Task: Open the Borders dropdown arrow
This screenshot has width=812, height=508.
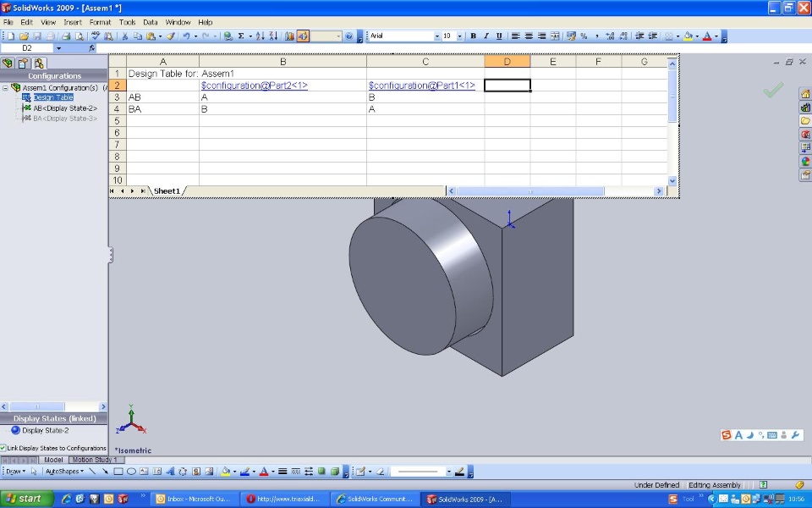Action: 678,36
